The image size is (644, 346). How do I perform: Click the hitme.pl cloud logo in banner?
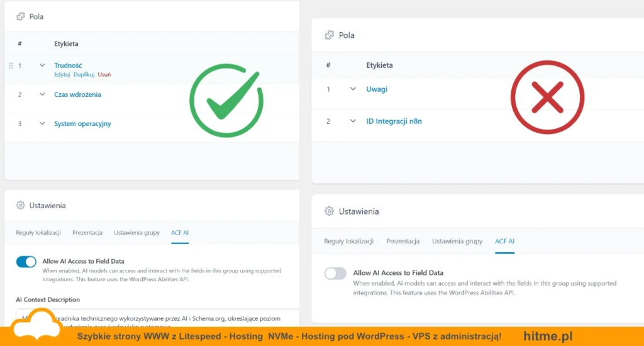click(36, 325)
